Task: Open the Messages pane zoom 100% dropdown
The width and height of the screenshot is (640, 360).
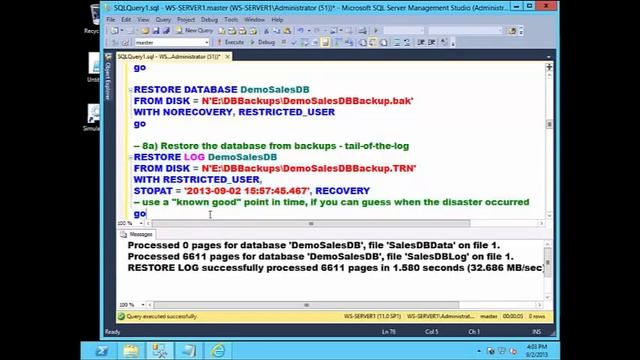Action: point(142,304)
